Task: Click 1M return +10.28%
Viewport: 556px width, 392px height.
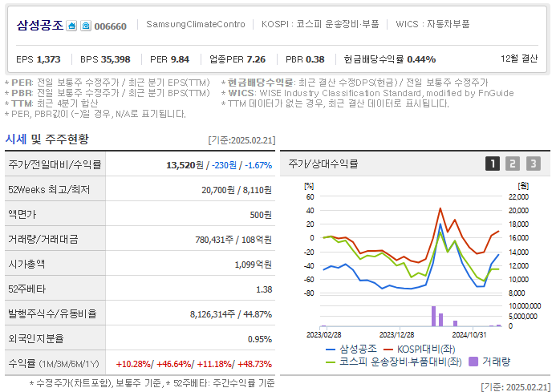Action: pos(133,364)
